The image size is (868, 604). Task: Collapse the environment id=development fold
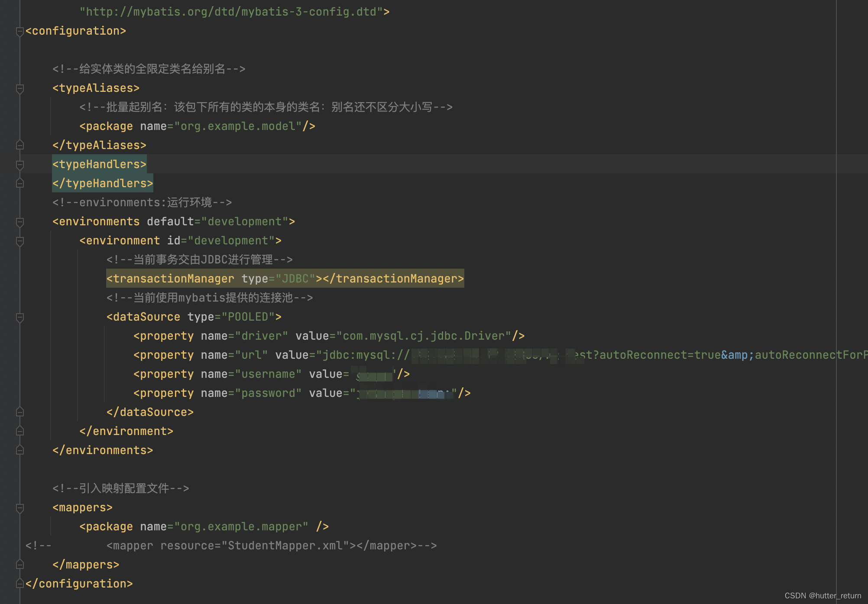pos(19,241)
